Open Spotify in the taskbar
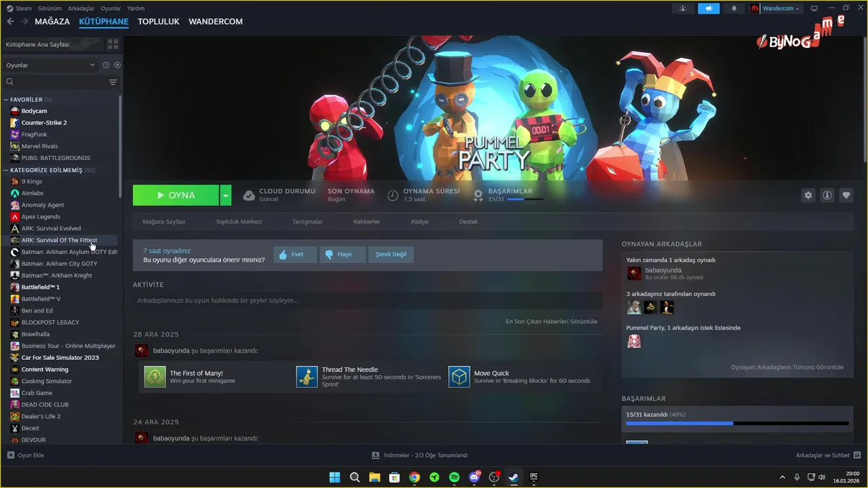This screenshot has height=488, width=868. (454, 477)
